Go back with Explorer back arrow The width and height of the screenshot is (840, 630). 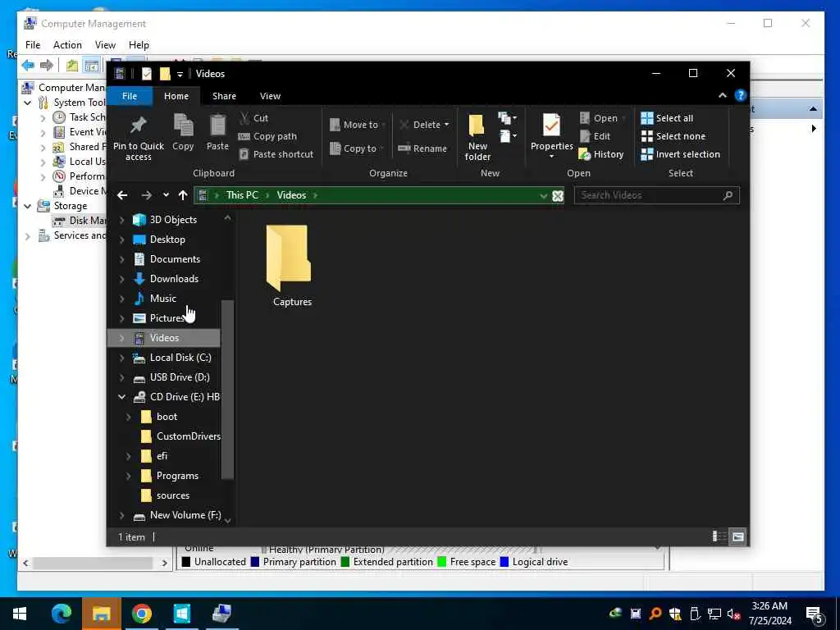pyautogui.click(x=122, y=195)
